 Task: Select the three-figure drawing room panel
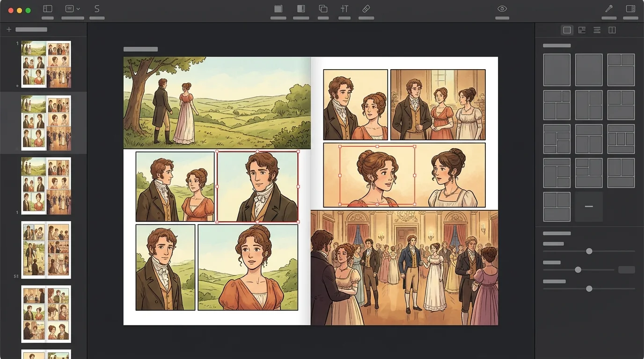coord(438,105)
